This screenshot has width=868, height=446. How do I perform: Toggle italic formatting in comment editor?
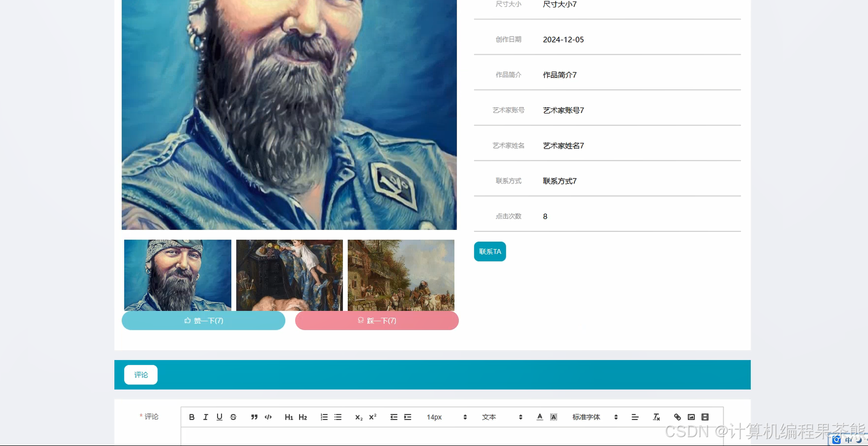pyautogui.click(x=206, y=417)
